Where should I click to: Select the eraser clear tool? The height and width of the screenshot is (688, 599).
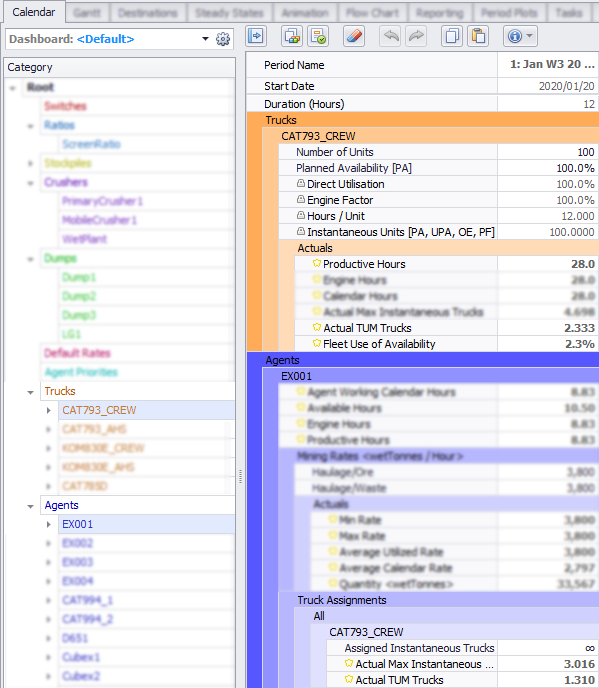click(354, 36)
